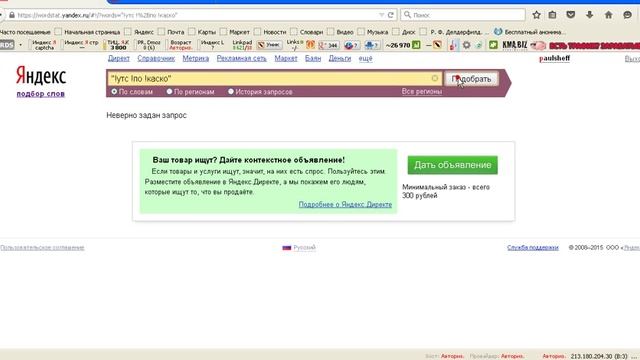
Task: Open the Подробнее о Яндекс.Директе link
Action: pyautogui.click(x=345, y=204)
